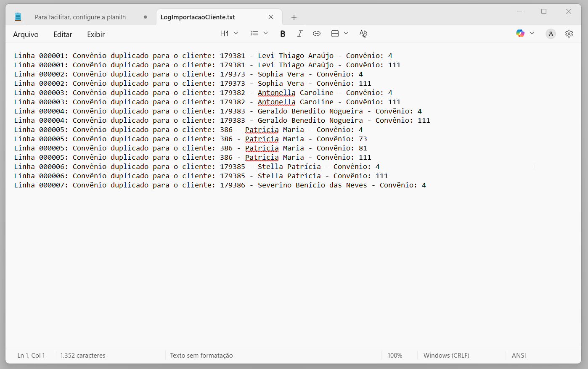Insert a link with the link icon
Screen dimensions: 588x369
(317, 34)
